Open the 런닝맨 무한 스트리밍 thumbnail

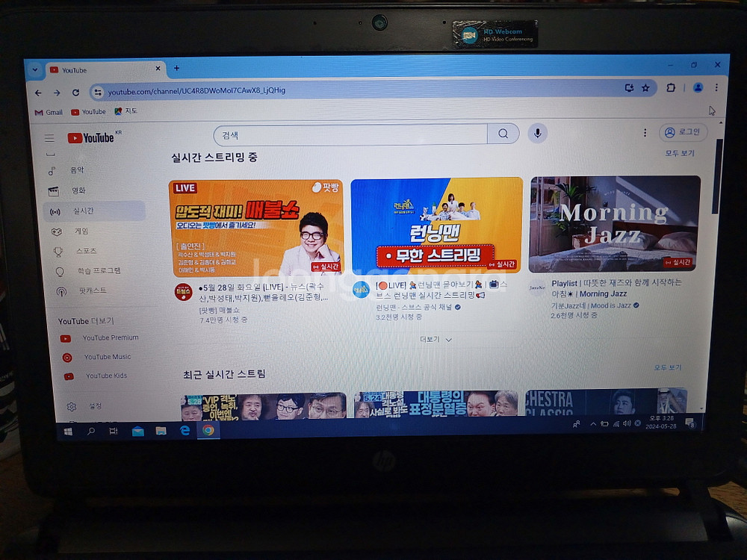[x=436, y=225]
